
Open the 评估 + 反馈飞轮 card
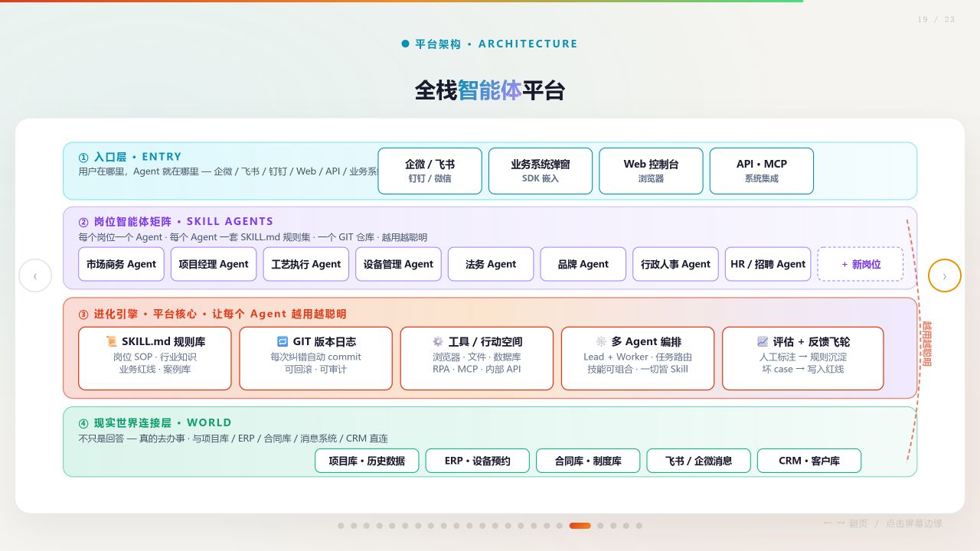pos(802,359)
